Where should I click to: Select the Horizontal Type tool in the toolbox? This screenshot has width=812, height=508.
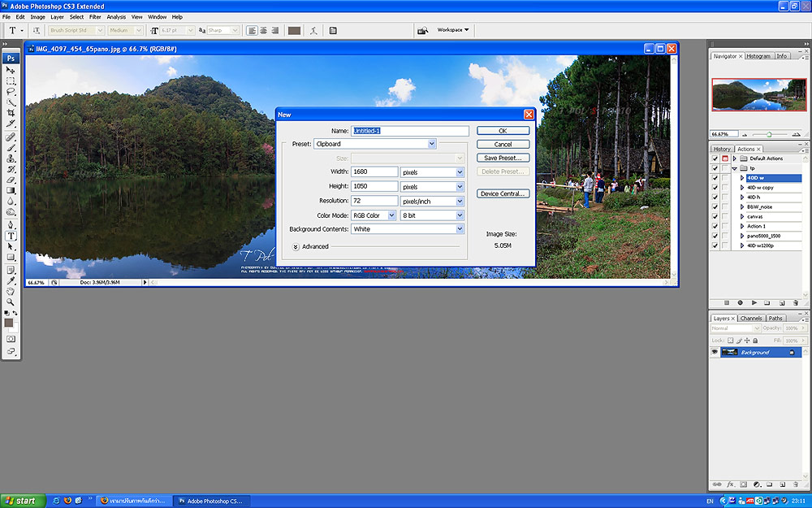[11, 236]
